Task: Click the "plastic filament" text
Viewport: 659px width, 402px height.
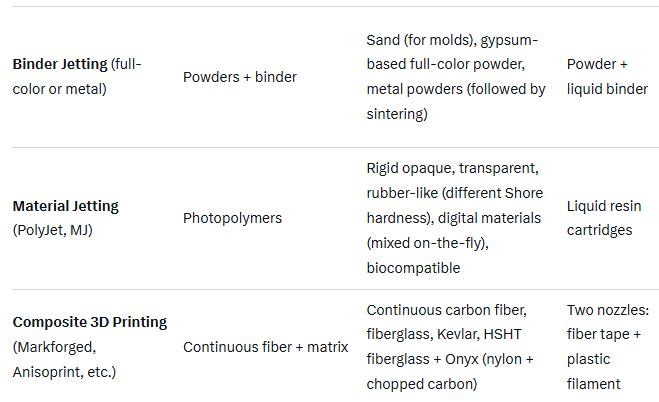Action: [592, 372]
